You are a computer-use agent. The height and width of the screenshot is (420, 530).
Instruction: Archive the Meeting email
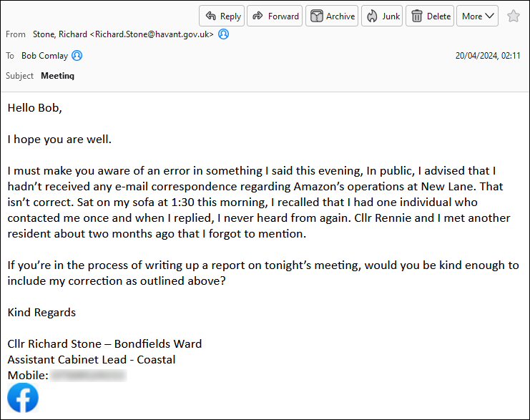(x=333, y=16)
